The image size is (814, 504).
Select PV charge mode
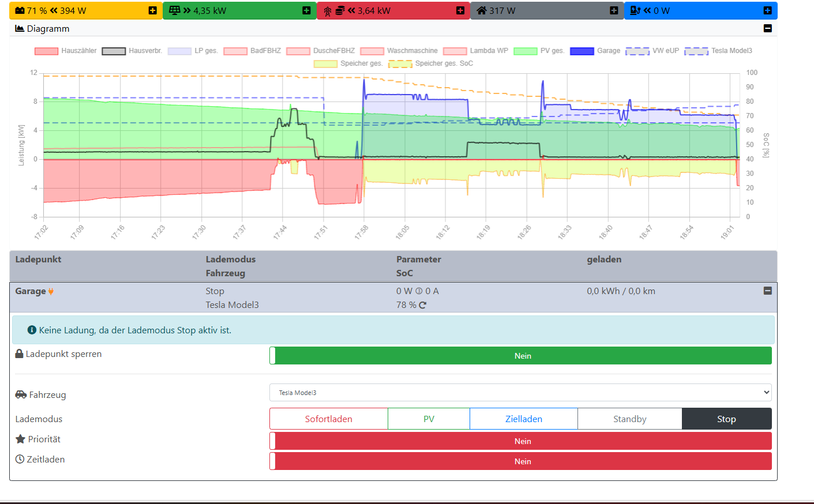429,419
